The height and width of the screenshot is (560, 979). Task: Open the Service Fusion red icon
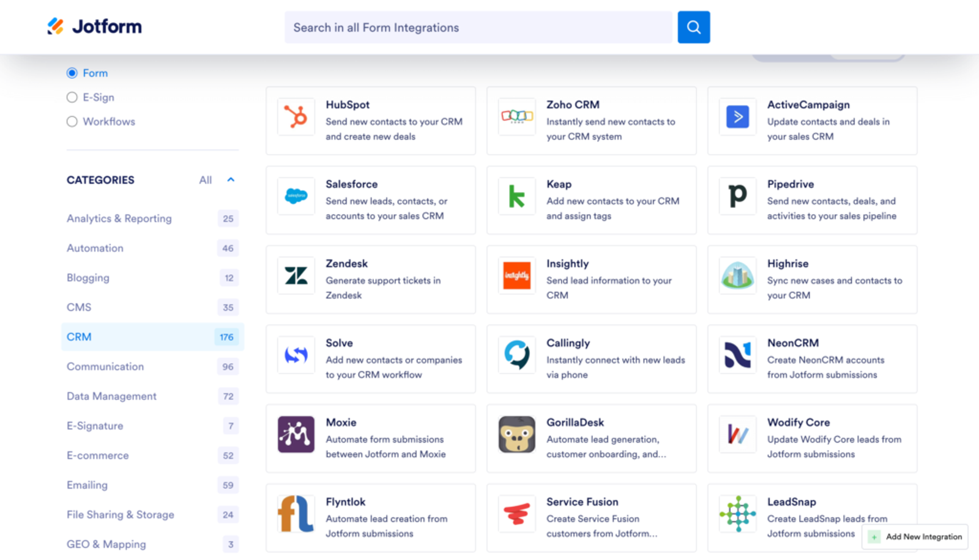pyautogui.click(x=517, y=514)
